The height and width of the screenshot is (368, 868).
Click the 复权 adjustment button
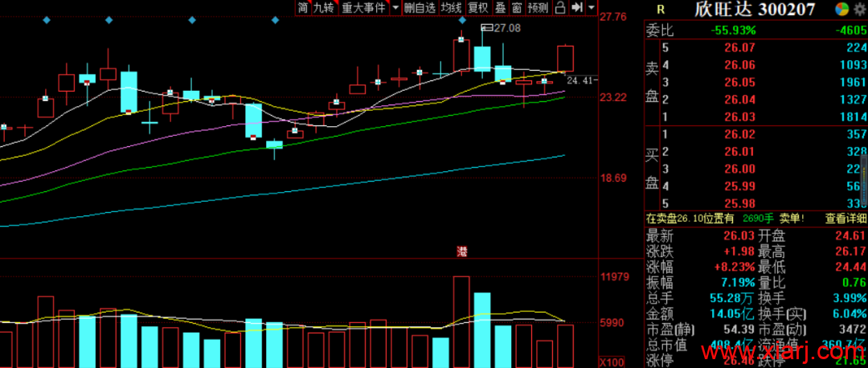[x=477, y=8]
